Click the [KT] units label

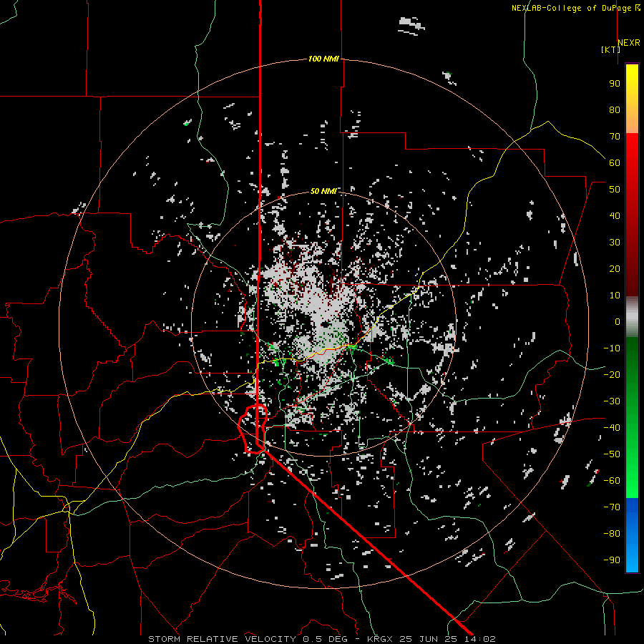point(610,49)
